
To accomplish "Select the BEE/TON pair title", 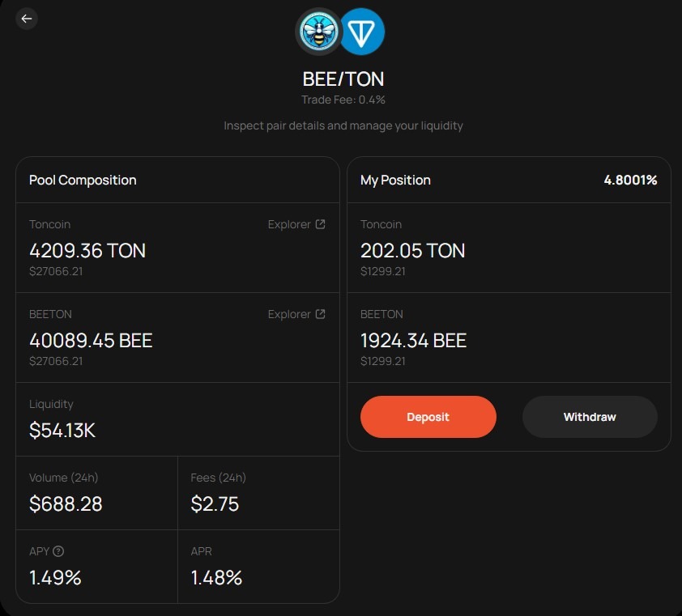I will 343,79.
